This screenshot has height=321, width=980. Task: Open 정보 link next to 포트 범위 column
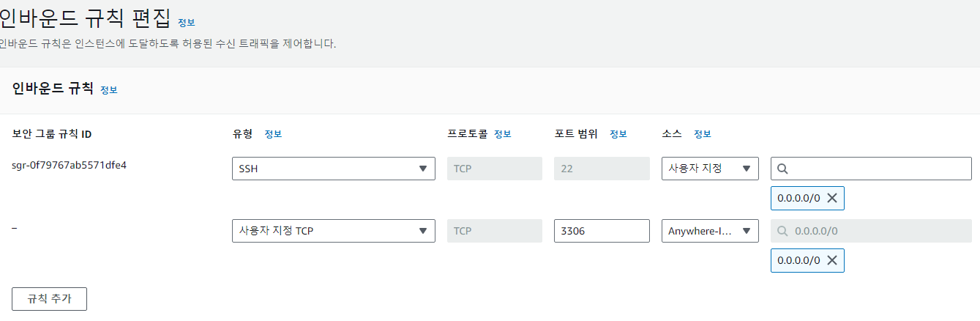[618, 134]
